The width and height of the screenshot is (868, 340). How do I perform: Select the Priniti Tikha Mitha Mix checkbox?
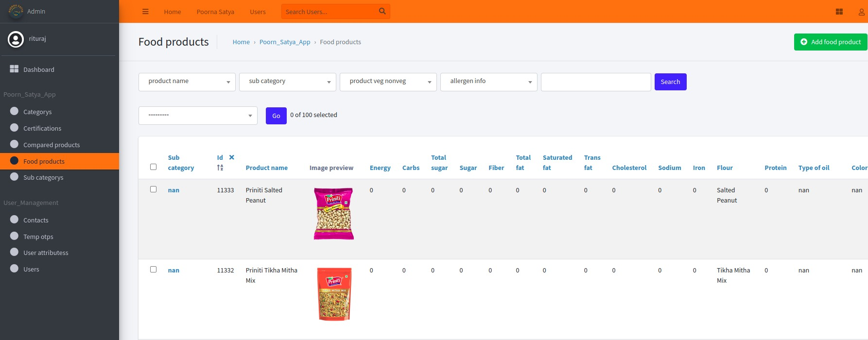pyautogui.click(x=154, y=270)
